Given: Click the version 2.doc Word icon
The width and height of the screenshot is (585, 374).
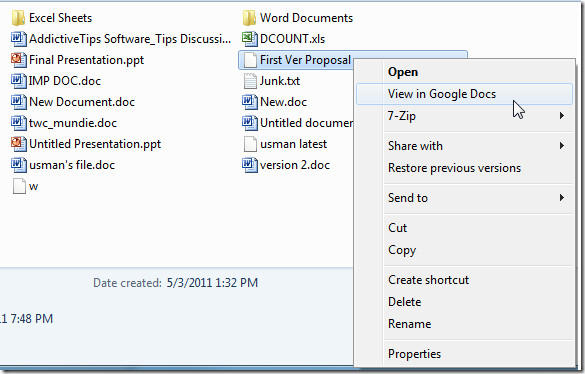Looking at the screenshot, I should click(250, 165).
